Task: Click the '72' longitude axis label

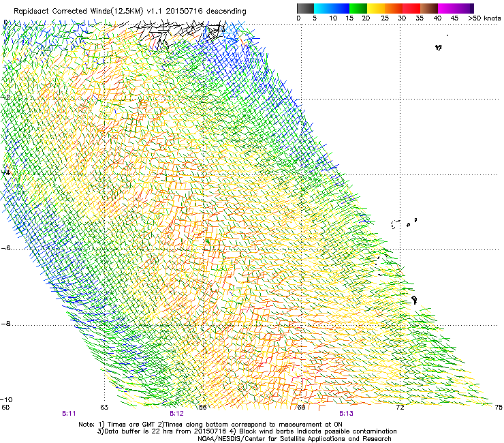Action: click(x=400, y=408)
